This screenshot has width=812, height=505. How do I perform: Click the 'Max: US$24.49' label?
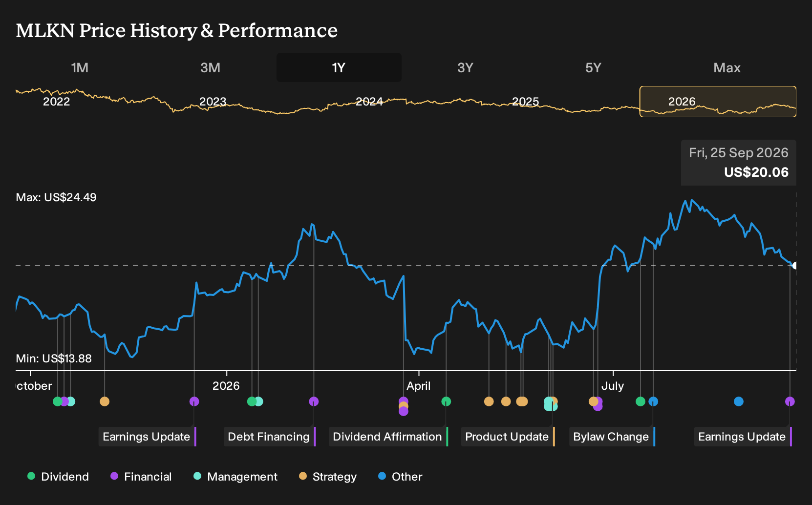[x=56, y=197]
